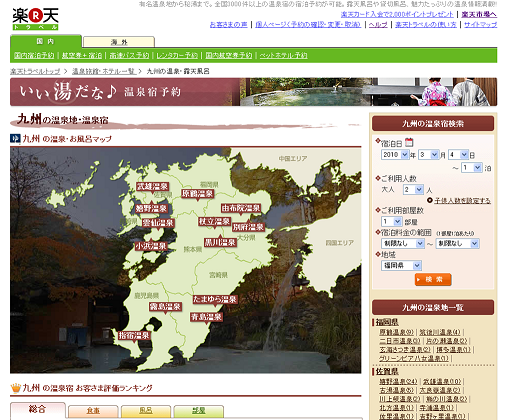The height and width of the screenshot is (420, 508).
Task: Open the 地域 dropdown showing 福岡県
Action: (401, 266)
